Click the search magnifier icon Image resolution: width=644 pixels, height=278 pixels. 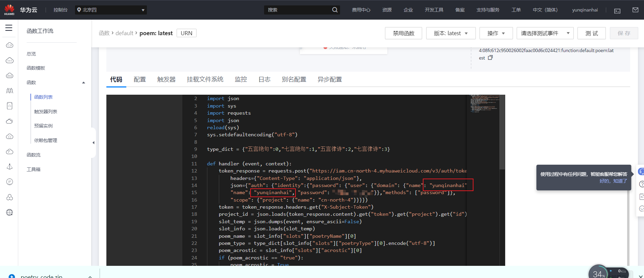click(335, 10)
